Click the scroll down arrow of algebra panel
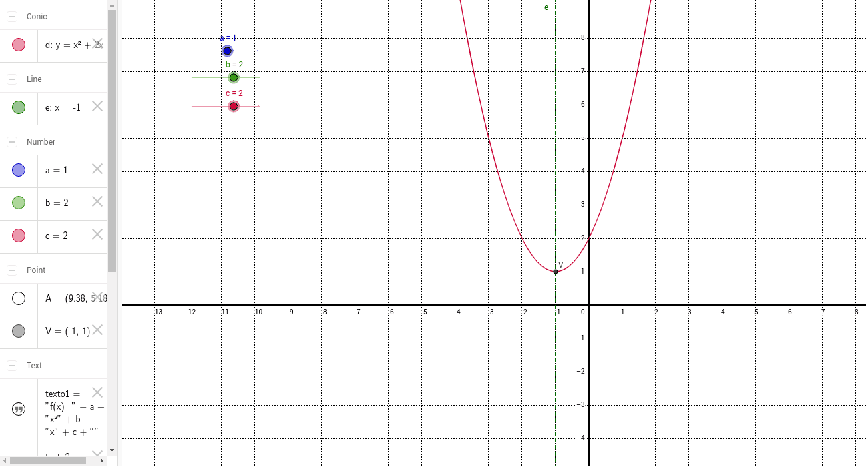The height and width of the screenshot is (467, 868). tap(112, 450)
